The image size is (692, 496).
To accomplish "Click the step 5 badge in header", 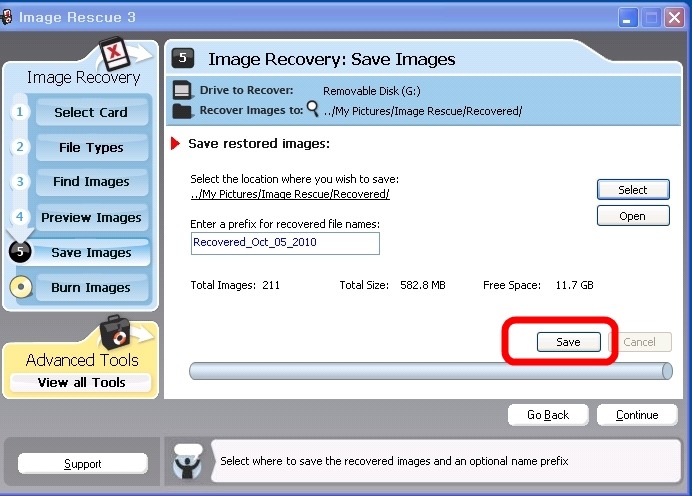I will (x=185, y=59).
